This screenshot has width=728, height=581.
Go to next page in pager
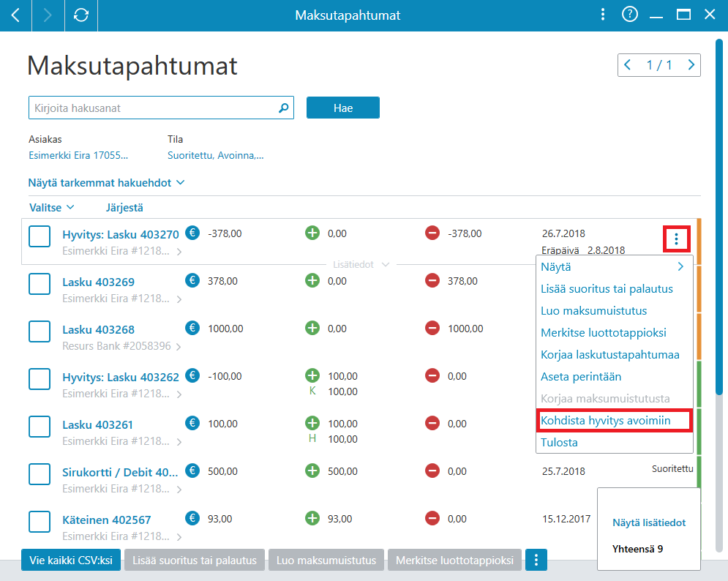691,65
